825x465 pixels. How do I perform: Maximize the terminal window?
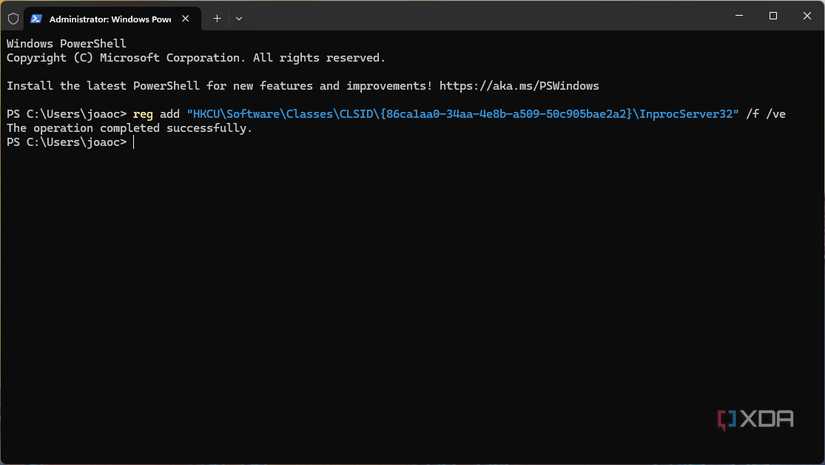click(x=773, y=16)
